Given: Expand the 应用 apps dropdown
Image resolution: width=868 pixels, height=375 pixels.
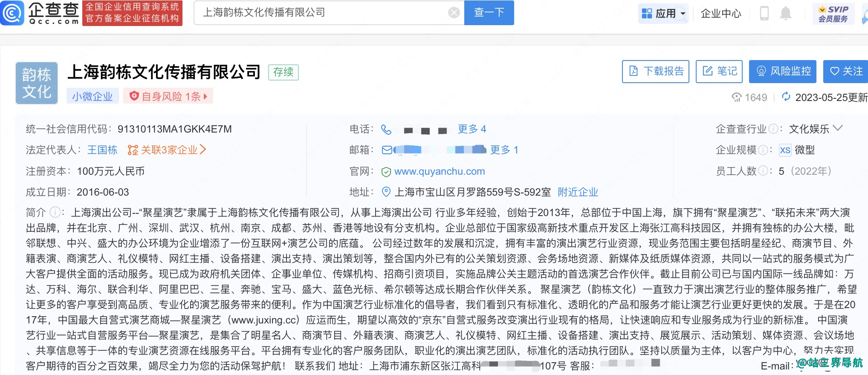Looking at the screenshot, I should click(x=664, y=14).
